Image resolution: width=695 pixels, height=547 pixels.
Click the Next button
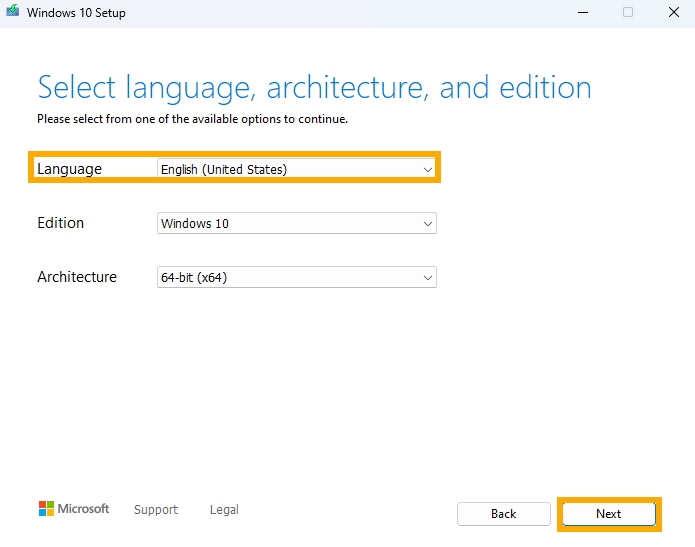(x=609, y=514)
